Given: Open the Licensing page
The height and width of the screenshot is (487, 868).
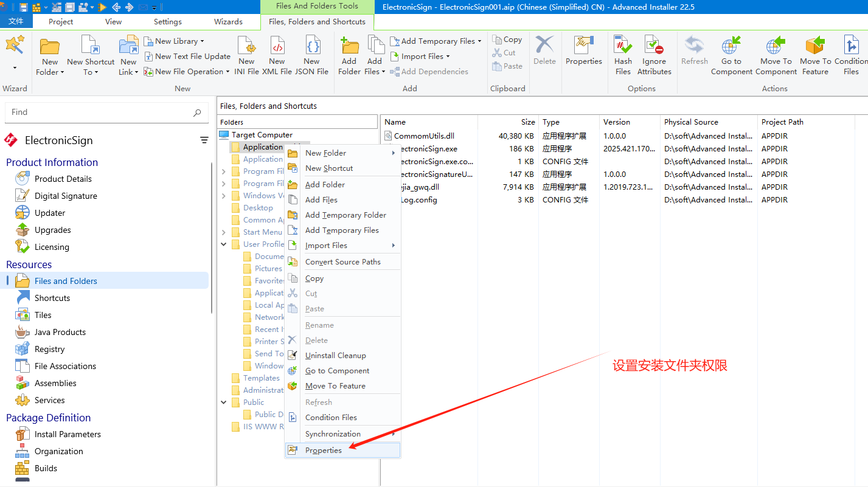Looking at the screenshot, I should (51, 247).
